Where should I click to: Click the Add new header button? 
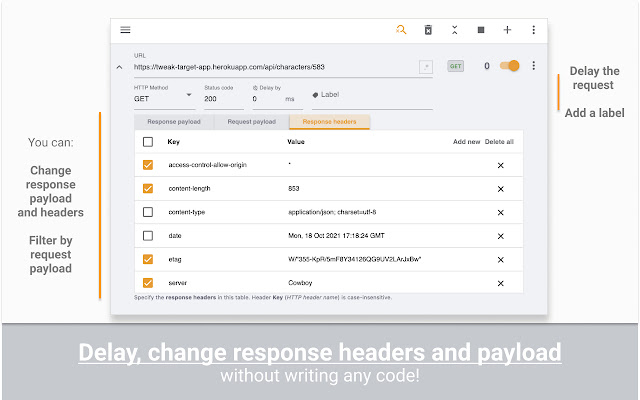click(x=466, y=142)
